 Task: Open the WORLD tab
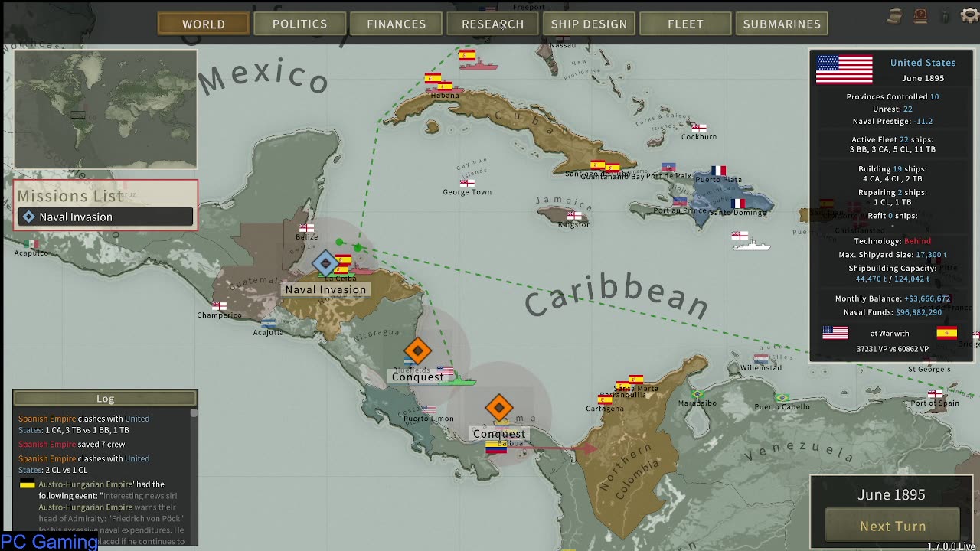(204, 24)
